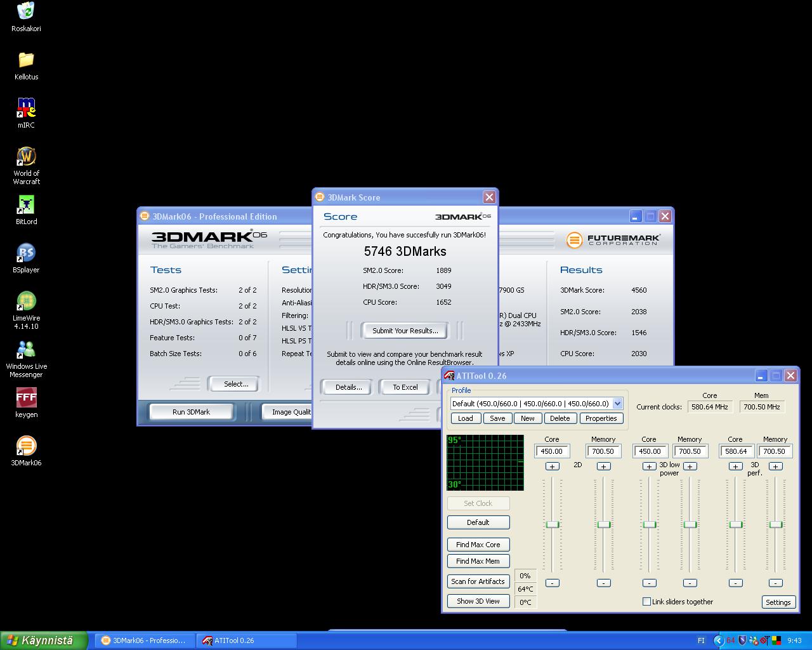This screenshot has width=812, height=650.
Task: Click the 9:43 system clock
Action: point(794,640)
